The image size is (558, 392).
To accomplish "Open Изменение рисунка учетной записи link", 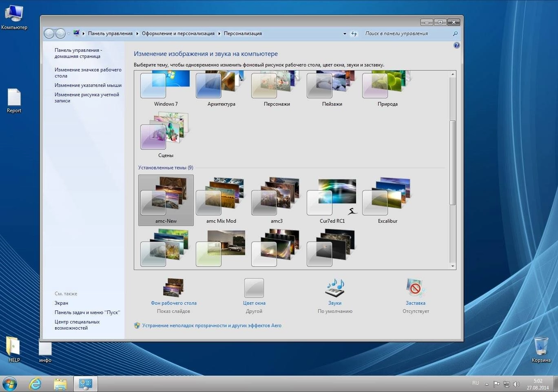I will pyautogui.click(x=87, y=97).
